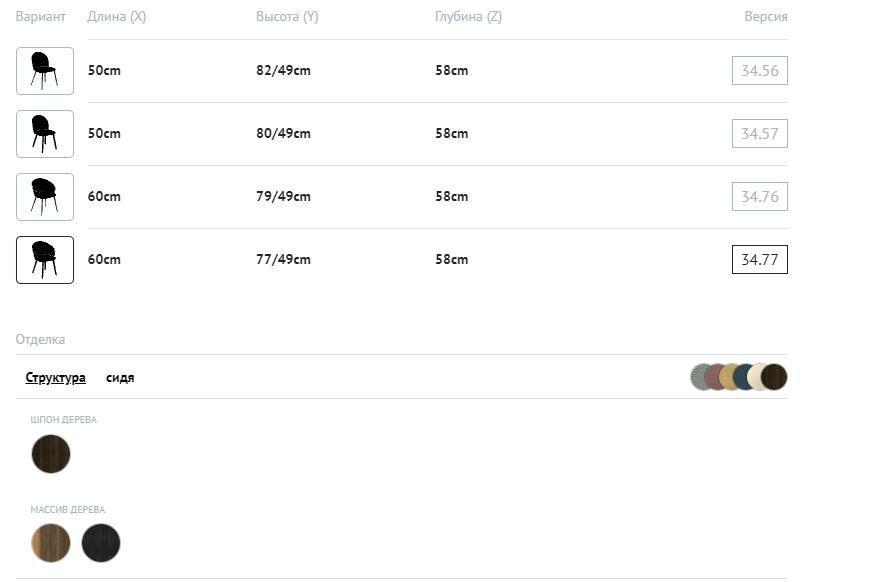Select version 34.57
The width and height of the screenshot is (870, 582).
pyautogui.click(x=759, y=134)
